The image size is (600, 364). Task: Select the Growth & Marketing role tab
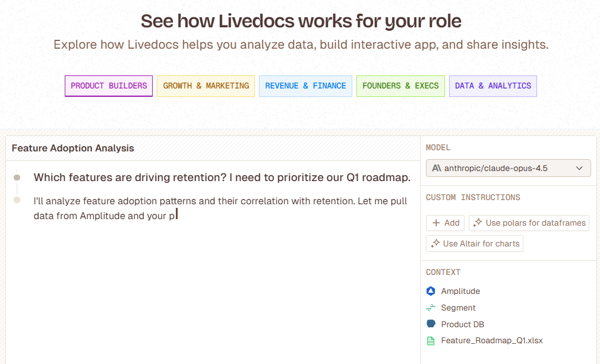point(206,86)
